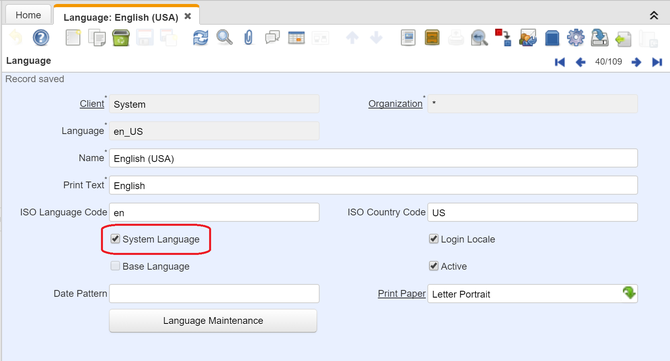Screen dimensions: 670x361
Task: Click the Print Text field
Action: pos(373,185)
